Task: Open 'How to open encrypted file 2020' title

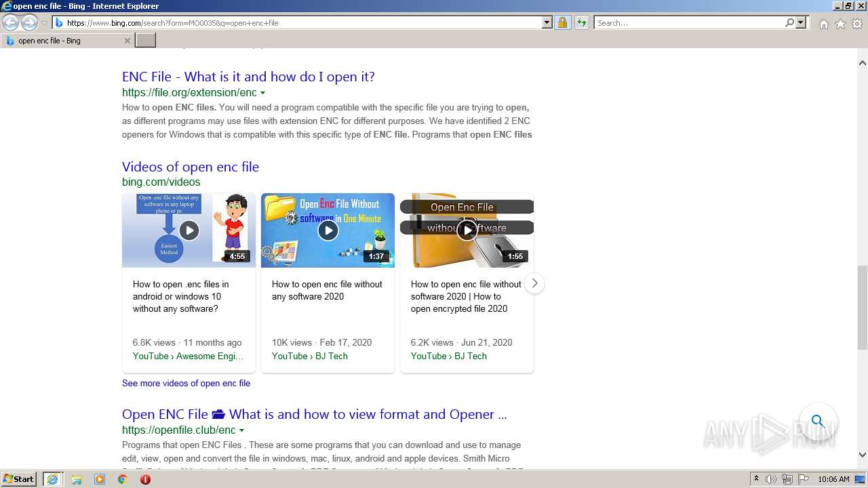Action: tap(466, 297)
